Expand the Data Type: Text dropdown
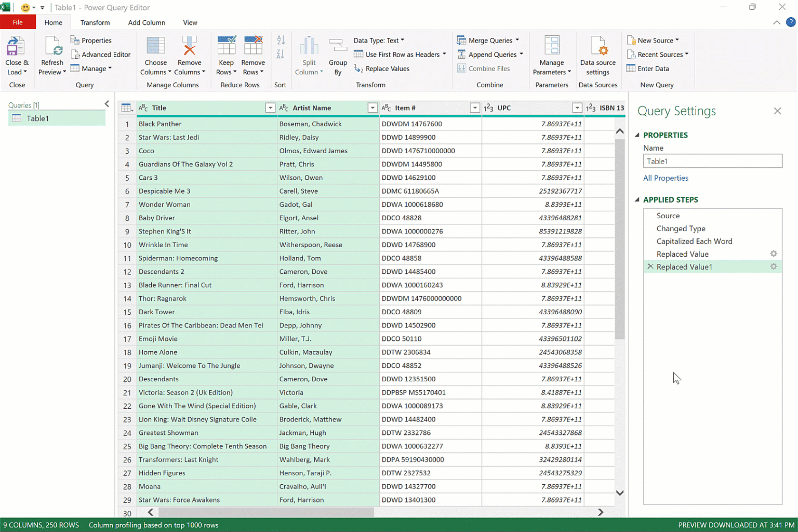Viewport: 798px width, 532px height. (x=402, y=41)
